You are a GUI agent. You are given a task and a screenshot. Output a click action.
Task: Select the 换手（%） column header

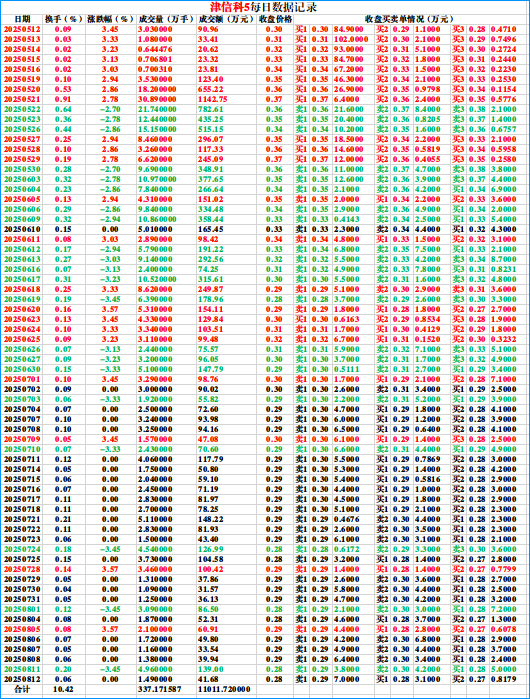pyautogui.click(x=63, y=19)
